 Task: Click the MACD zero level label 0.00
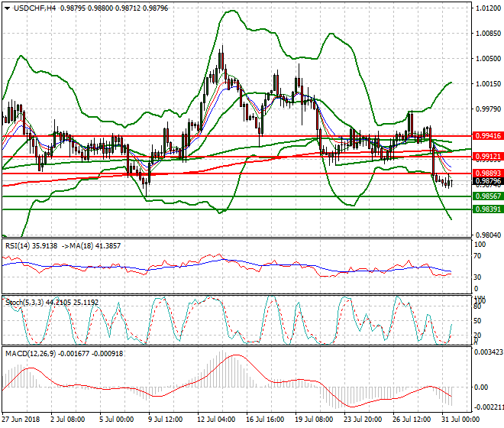[481, 387]
